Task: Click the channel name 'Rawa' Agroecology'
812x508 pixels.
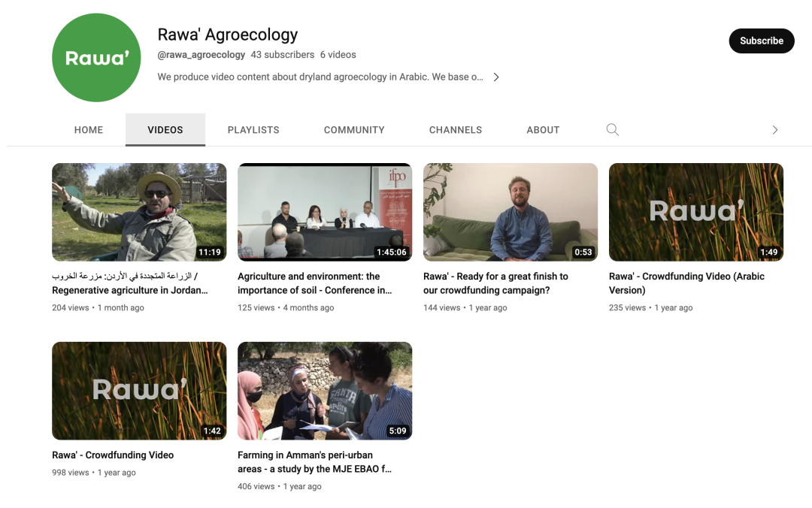Action: tap(227, 35)
